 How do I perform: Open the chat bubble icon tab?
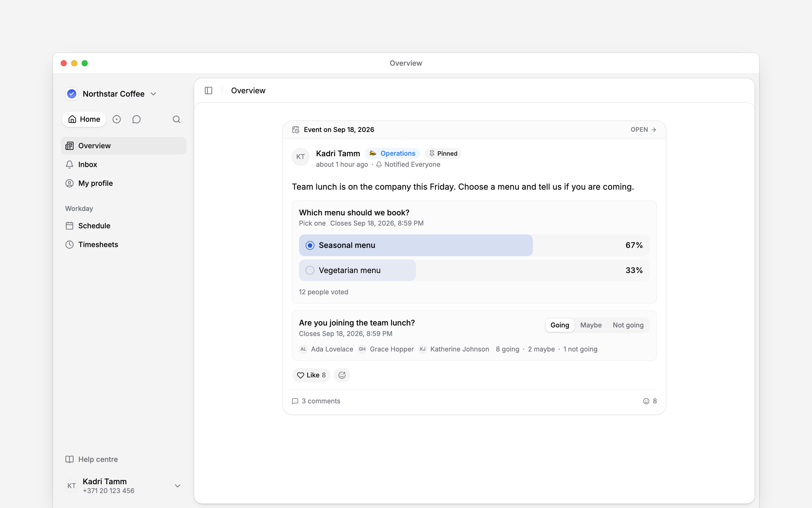pos(136,119)
